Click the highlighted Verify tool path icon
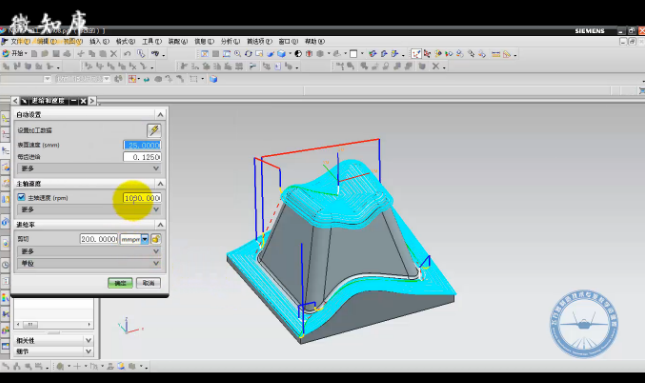This screenshot has height=383, width=645. [416, 54]
